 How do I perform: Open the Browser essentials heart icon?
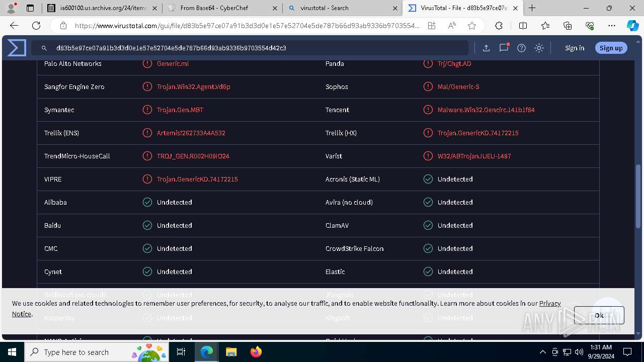point(590,26)
